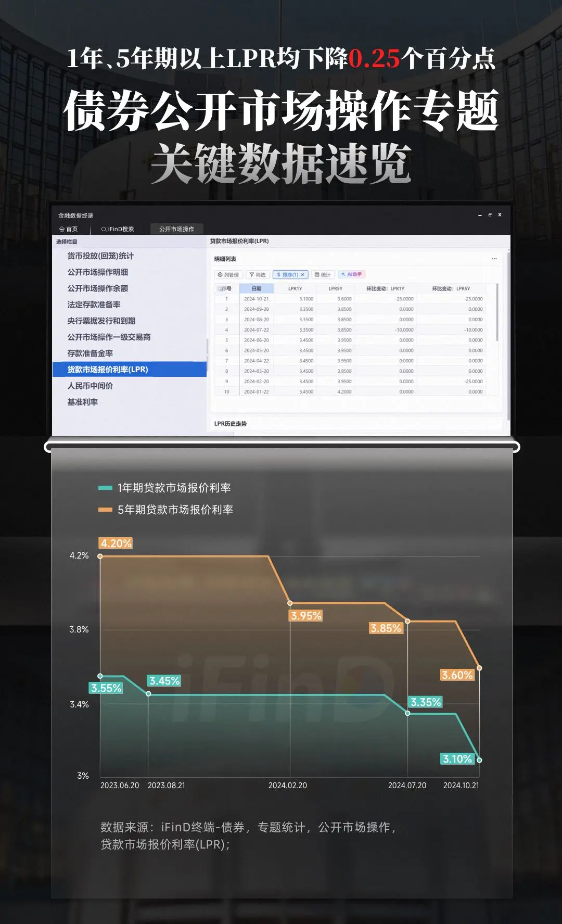
Task: Open 基准利率 in the sidebar
Action: 82,402
